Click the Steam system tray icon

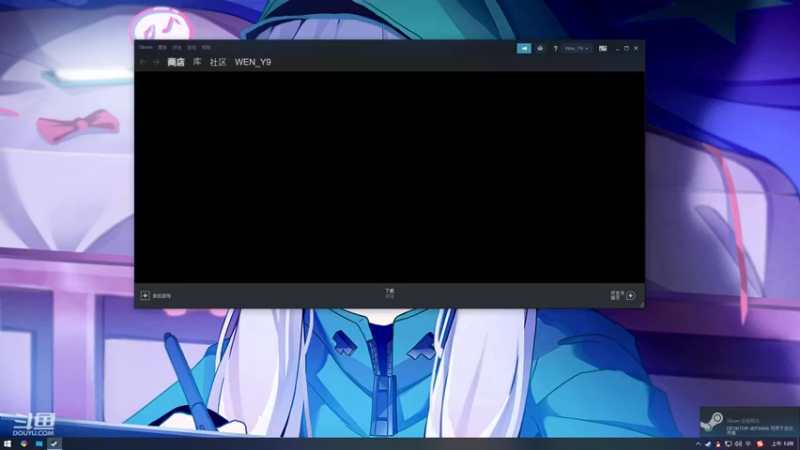point(708,444)
